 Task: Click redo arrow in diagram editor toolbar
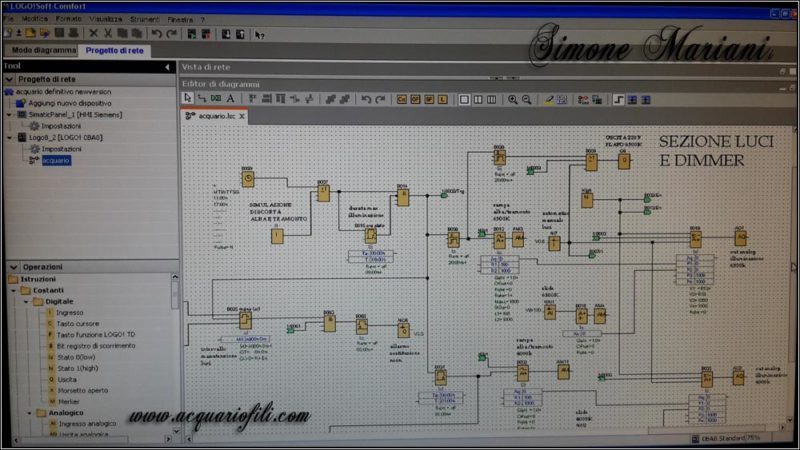tap(380, 99)
